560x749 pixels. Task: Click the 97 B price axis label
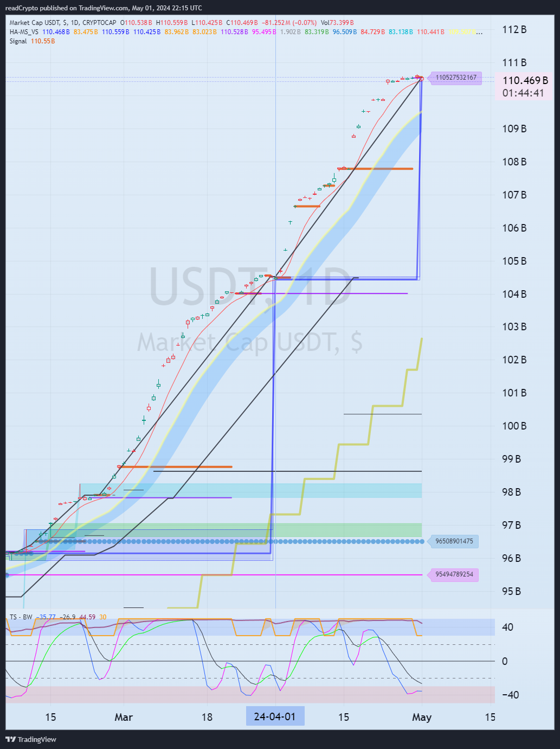pos(512,525)
